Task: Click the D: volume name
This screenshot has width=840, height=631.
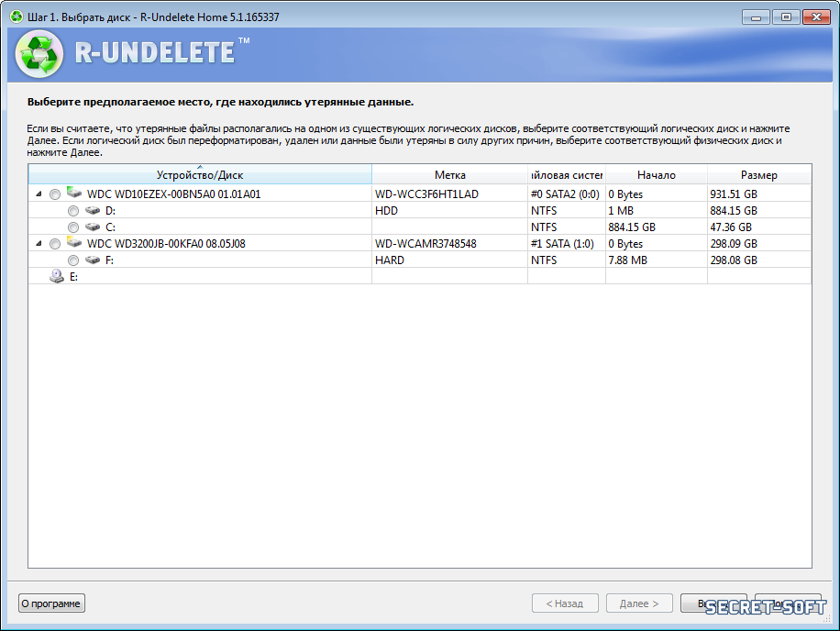Action: (x=110, y=211)
